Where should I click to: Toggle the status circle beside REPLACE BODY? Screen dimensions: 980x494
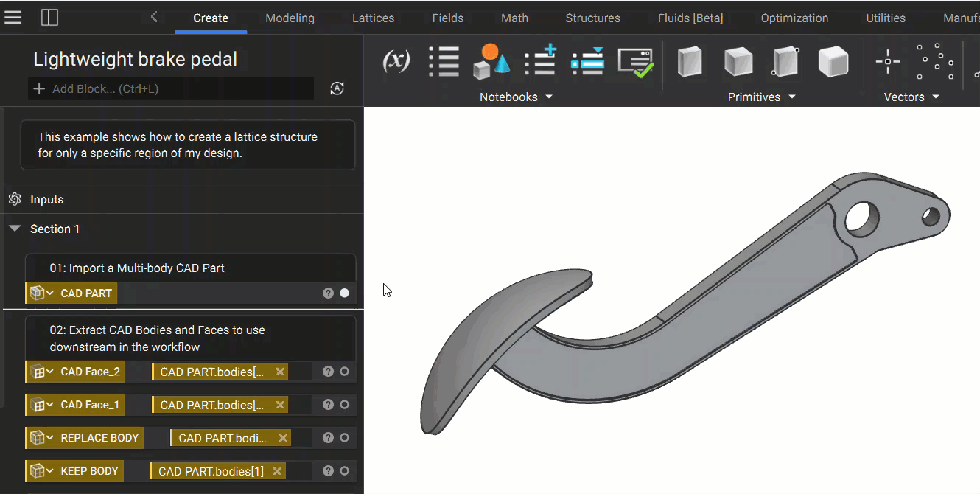click(x=344, y=437)
